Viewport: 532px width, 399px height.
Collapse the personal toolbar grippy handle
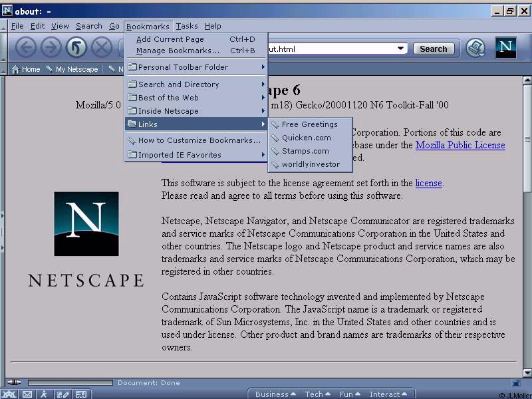tap(3, 69)
